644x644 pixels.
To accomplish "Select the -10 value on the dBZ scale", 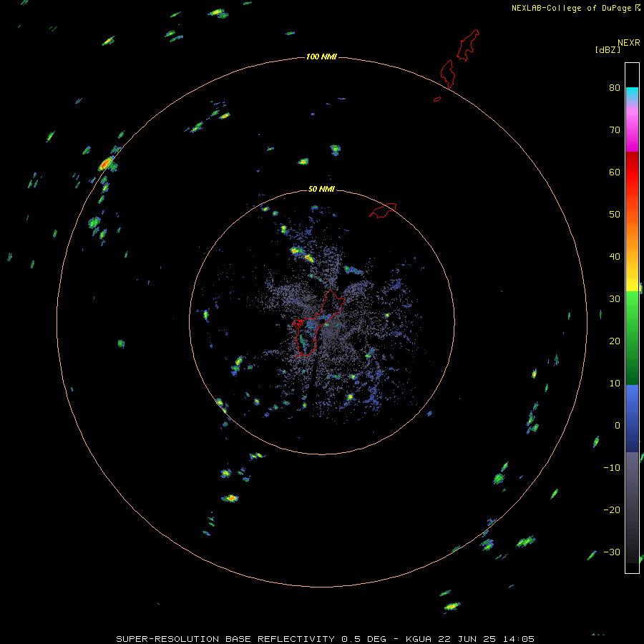I will (612, 468).
